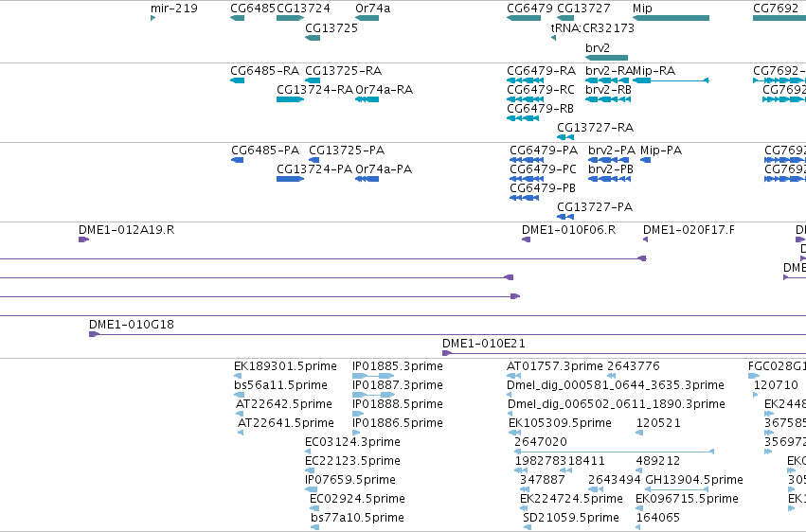
Task: Select the EC02924.5prime EST label
Action: tap(357, 499)
